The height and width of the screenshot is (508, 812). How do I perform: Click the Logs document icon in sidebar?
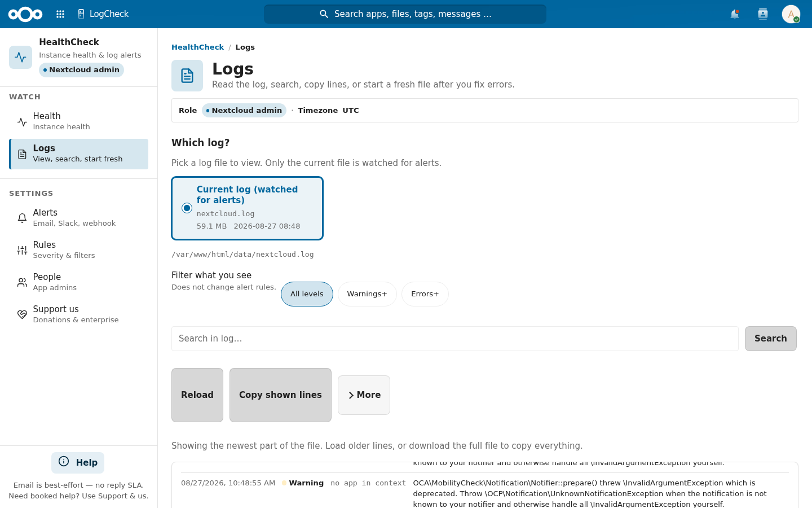(22, 154)
